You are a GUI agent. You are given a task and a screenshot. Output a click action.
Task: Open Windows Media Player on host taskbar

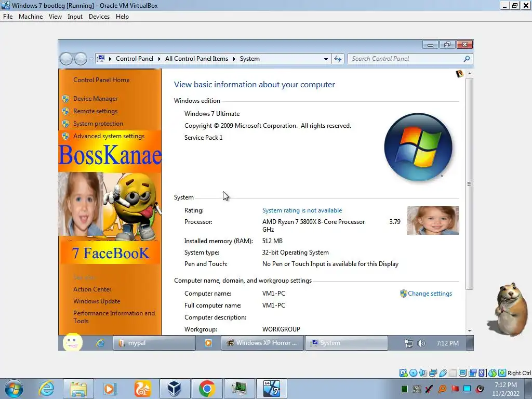(110, 389)
